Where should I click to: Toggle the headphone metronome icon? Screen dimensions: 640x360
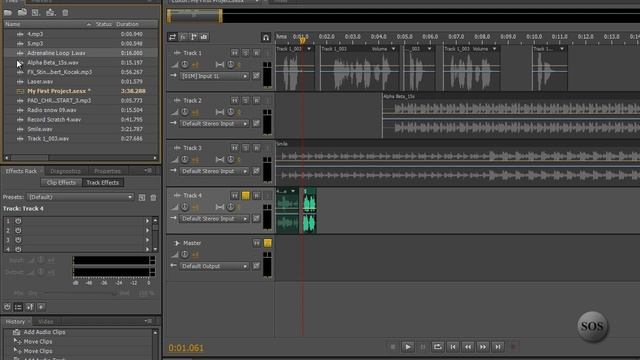point(266,38)
